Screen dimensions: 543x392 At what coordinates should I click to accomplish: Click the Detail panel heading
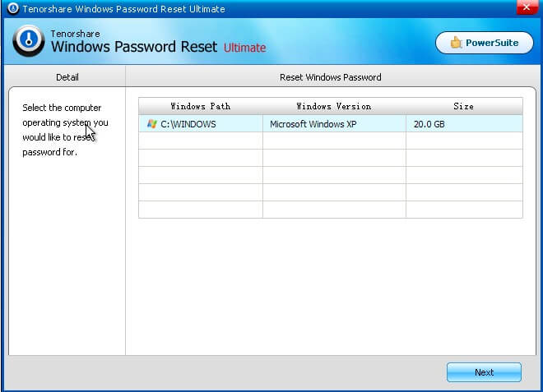pyautogui.click(x=67, y=77)
